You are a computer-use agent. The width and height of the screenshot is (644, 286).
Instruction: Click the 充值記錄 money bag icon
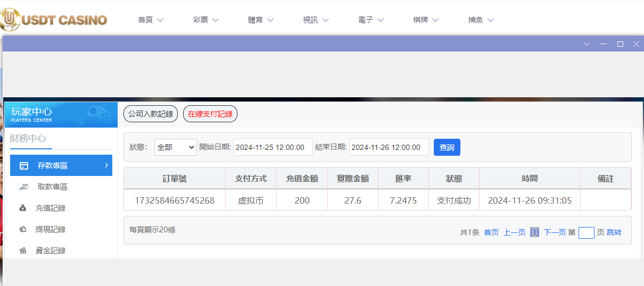coord(23,208)
